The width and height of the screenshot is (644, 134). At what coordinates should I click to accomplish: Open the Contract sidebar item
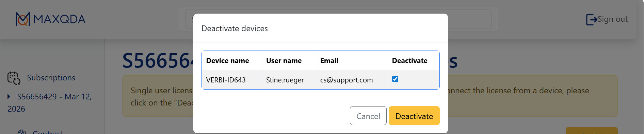48,132
